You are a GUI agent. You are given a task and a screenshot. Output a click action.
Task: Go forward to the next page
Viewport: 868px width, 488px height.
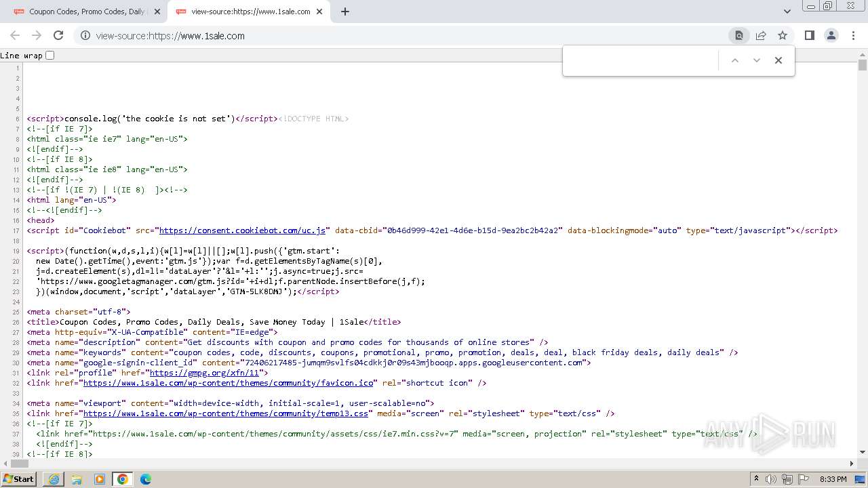pos(37,35)
